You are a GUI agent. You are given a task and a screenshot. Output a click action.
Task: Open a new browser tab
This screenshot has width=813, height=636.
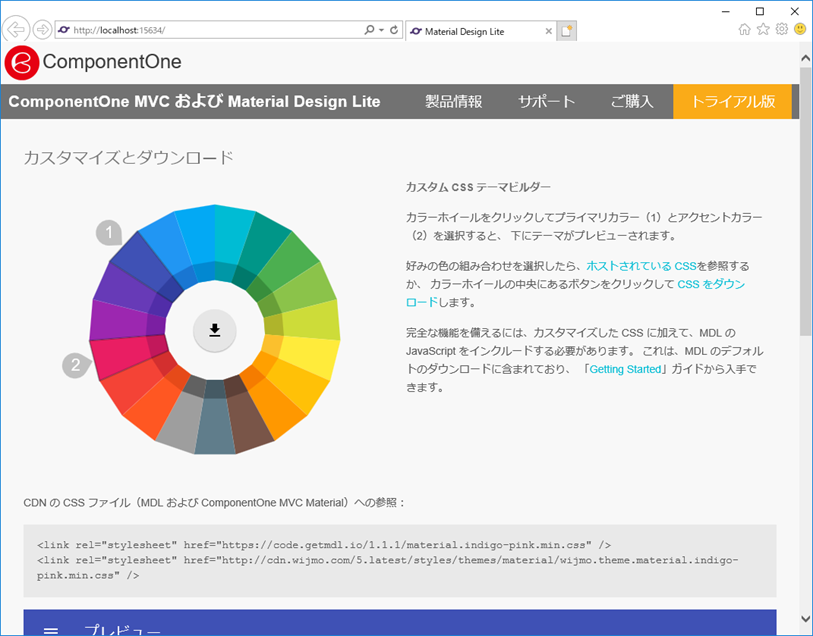(x=566, y=31)
